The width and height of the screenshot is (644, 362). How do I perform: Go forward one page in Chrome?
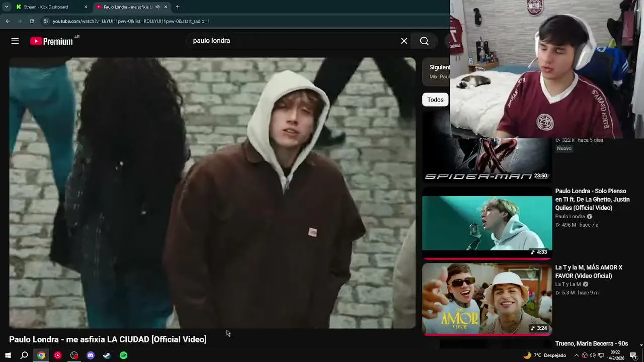20,21
